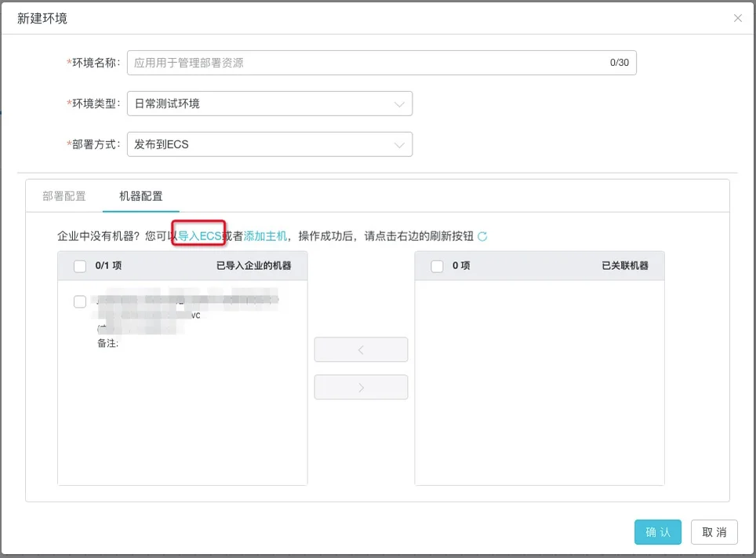This screenshot has width=756, height=558.
Task: Click the 已导入企业的机器 header text
Action: [253, 265]
